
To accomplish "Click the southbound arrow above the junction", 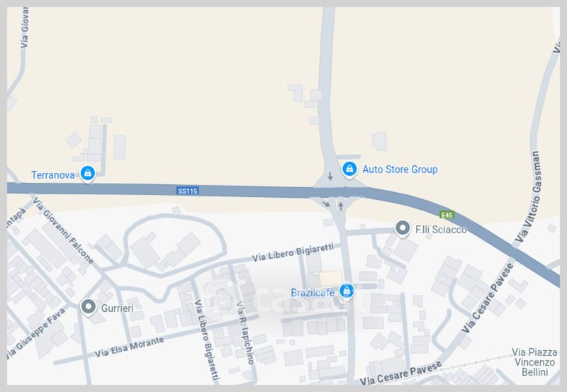I will click(x=330, y=177).
